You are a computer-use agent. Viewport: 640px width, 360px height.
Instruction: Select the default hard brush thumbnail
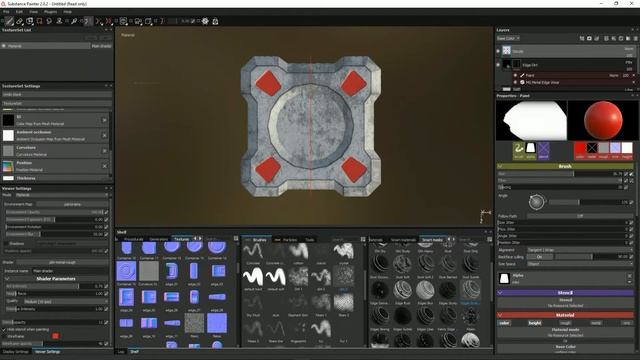253,276
